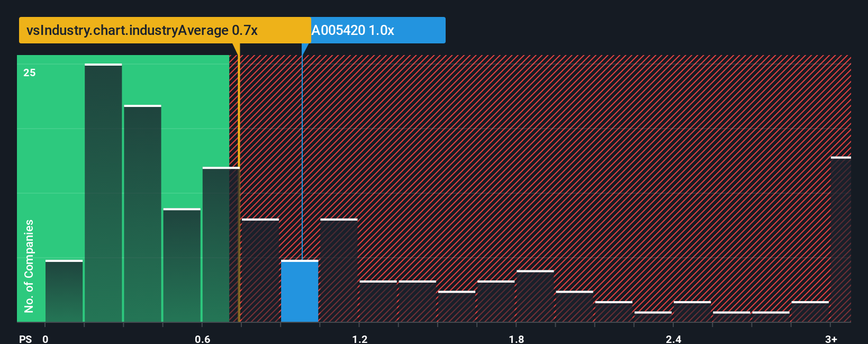This screenshot has width=868, height=344.
Task: Click the No. of Companies axis title
Action: pos(29,266)
